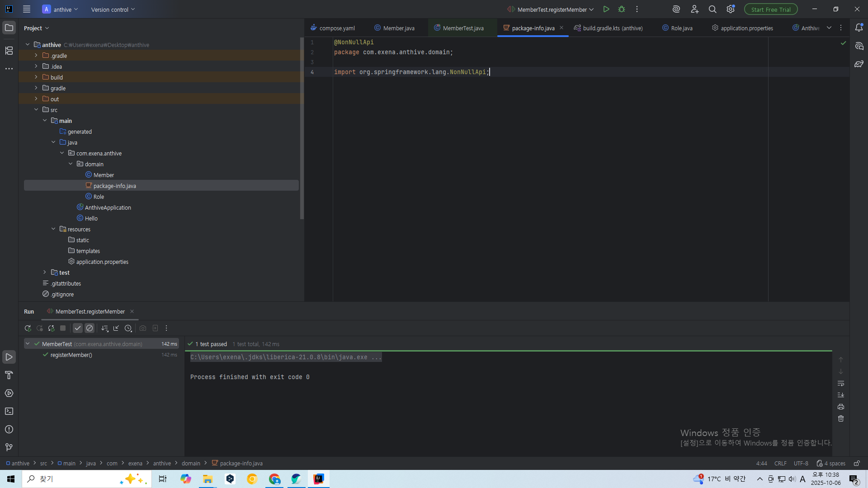Open IDE settings gear icon

[730, 9]
